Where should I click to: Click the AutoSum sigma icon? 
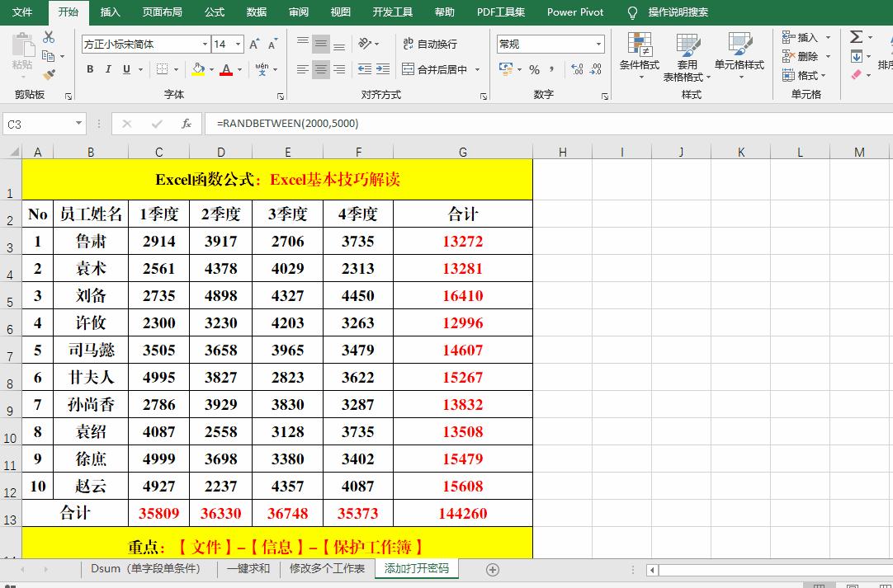pyautogui.click(x=855, y=36)
